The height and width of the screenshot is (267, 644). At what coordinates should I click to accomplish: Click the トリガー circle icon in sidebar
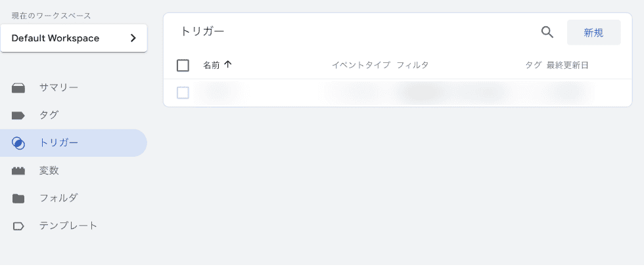pyautogui.click(x=18, y=143)
